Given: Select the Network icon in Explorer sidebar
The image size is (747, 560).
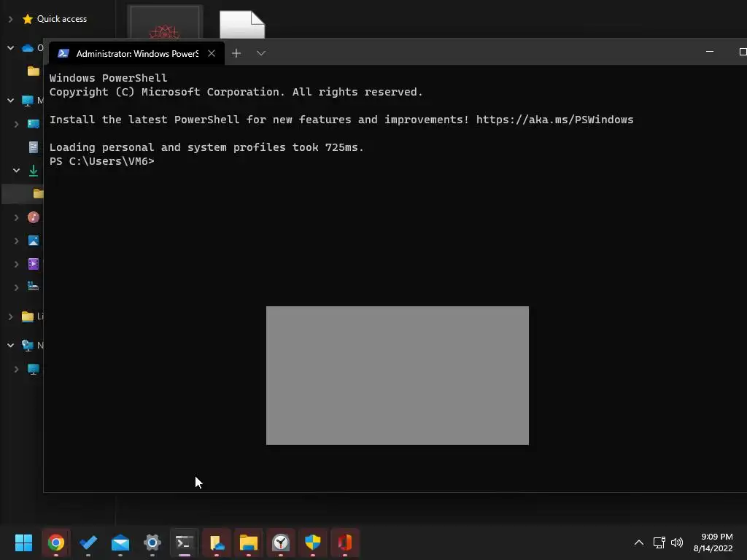Looking at the screenshot, I should [x=28, y=345].
